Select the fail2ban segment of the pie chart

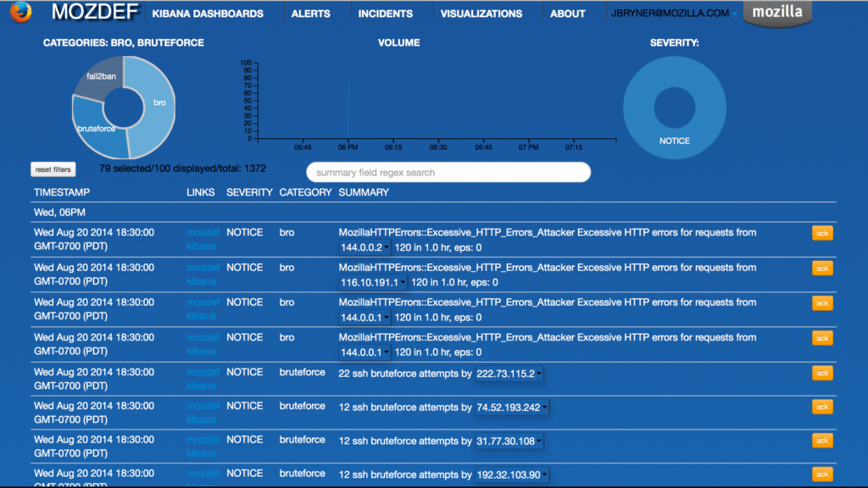pos(102,78)
